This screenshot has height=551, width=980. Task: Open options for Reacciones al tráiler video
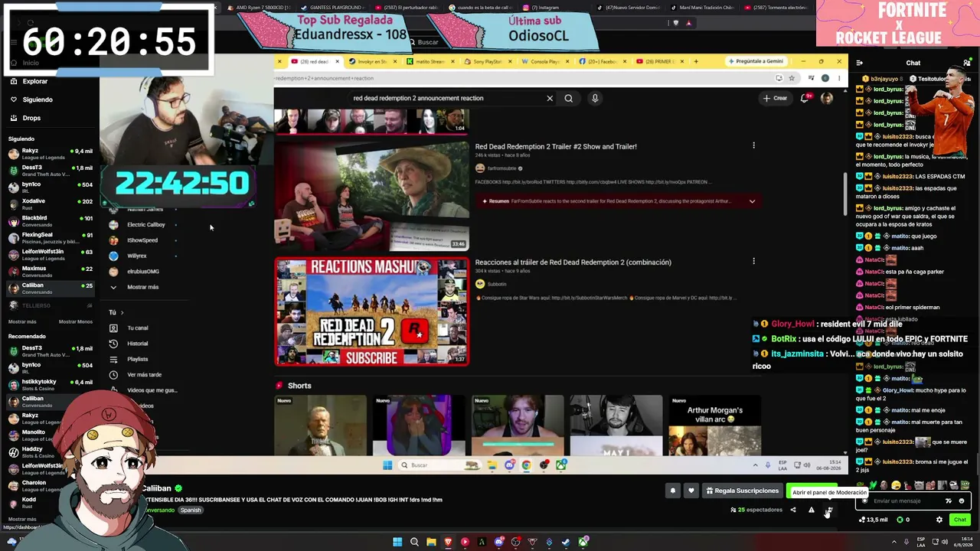pyautogui.click(x=753, y=261)
